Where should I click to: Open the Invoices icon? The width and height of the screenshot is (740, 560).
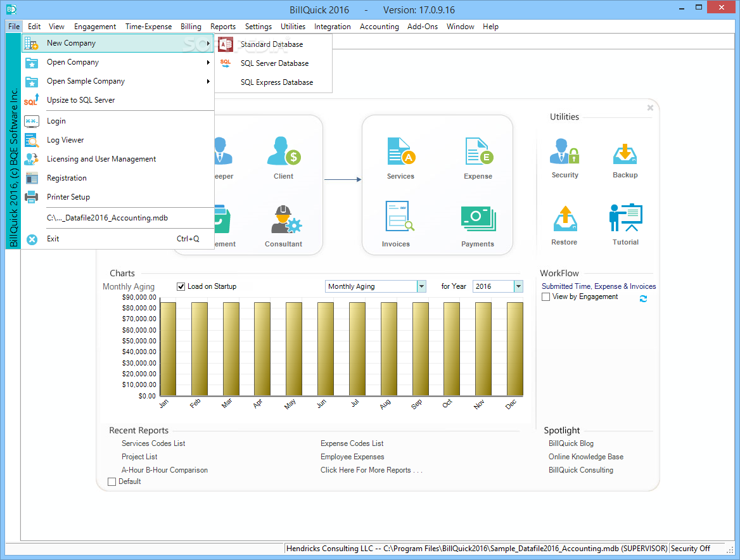pyautogui.click(x=399, y=217)
